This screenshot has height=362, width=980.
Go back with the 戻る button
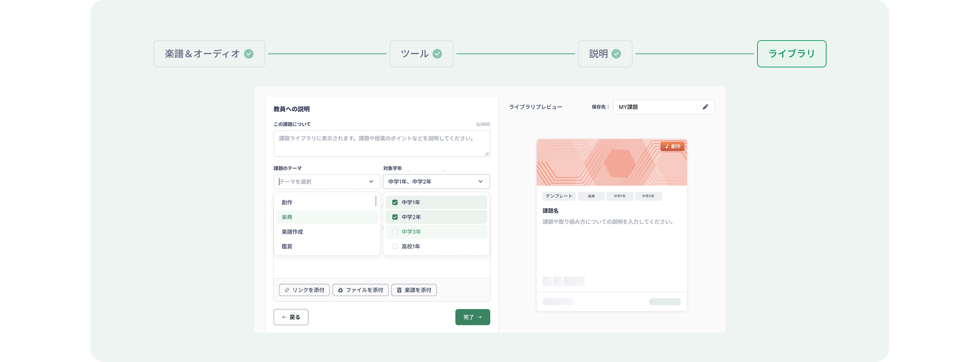pyautogui.click(x=291, y=317)
